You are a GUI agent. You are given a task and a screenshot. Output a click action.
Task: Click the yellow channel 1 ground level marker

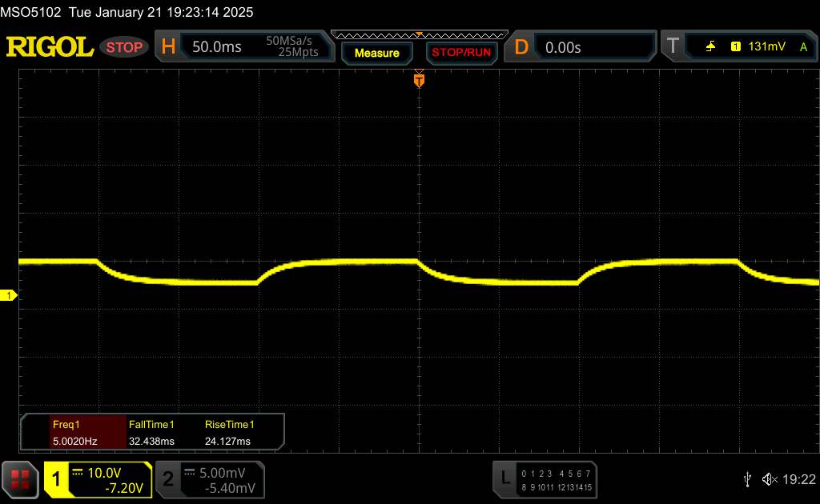click(x=9, y=296)
